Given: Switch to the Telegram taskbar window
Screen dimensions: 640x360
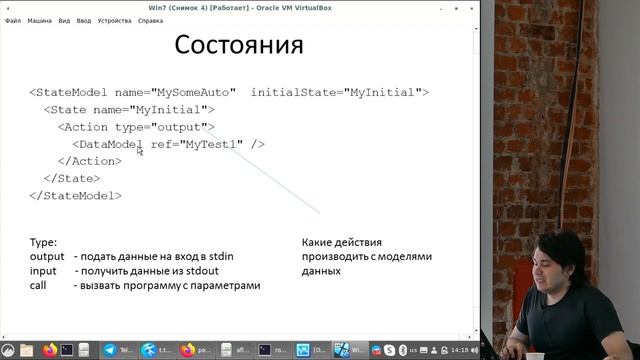Looking at the screenshot, I should point(118,350).
